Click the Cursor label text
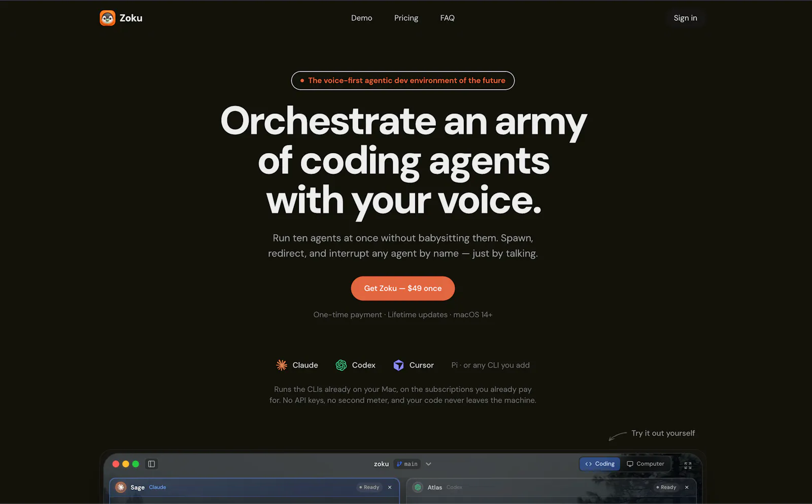 [422, 365]
